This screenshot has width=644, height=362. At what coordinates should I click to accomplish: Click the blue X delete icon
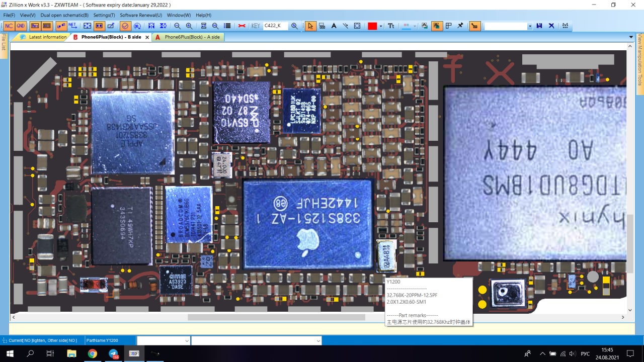tap(551, 26)
